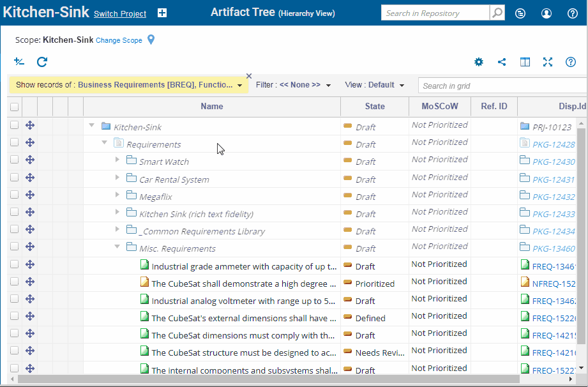Check the Industrial grade ammeter row checkbox
Screen dimensions: 588x387
point(14,264)
